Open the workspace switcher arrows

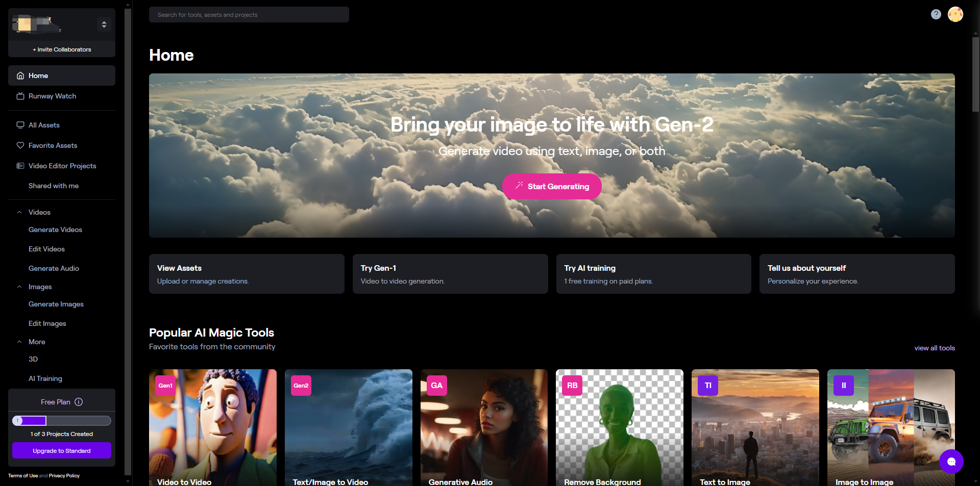(104, 24)
